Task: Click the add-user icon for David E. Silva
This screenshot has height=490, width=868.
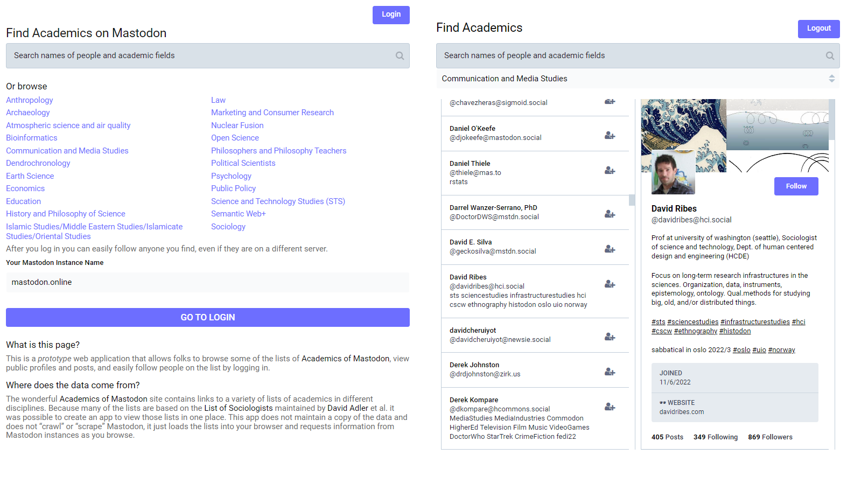Action: point(610,249)
